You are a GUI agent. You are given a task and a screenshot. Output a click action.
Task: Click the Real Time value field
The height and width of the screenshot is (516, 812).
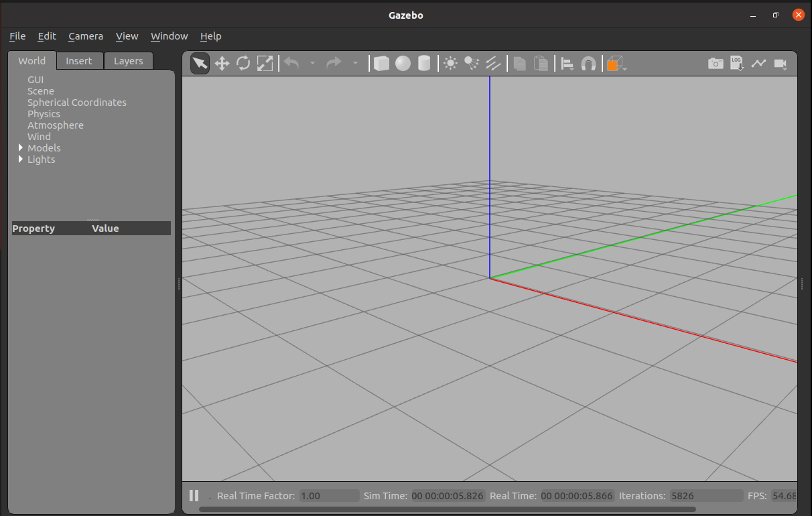pos(577,496)
